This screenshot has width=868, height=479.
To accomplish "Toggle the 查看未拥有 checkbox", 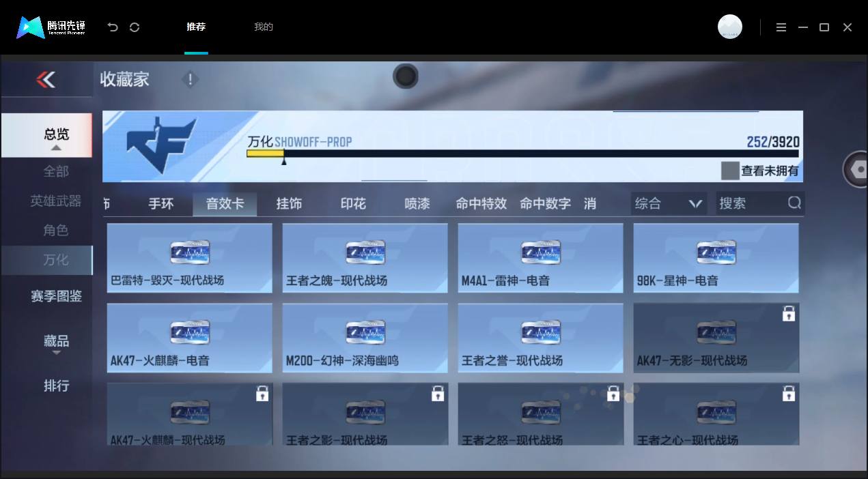I will (730, 171).
